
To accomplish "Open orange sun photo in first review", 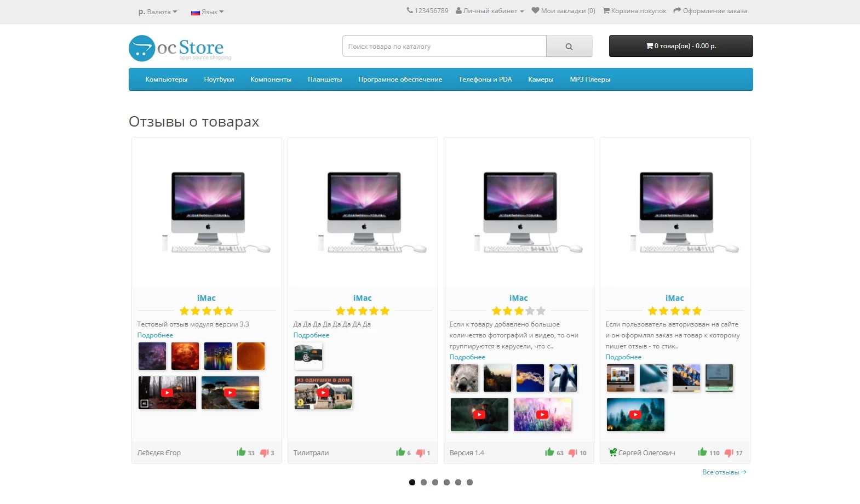I will click(x=251, y=356).
